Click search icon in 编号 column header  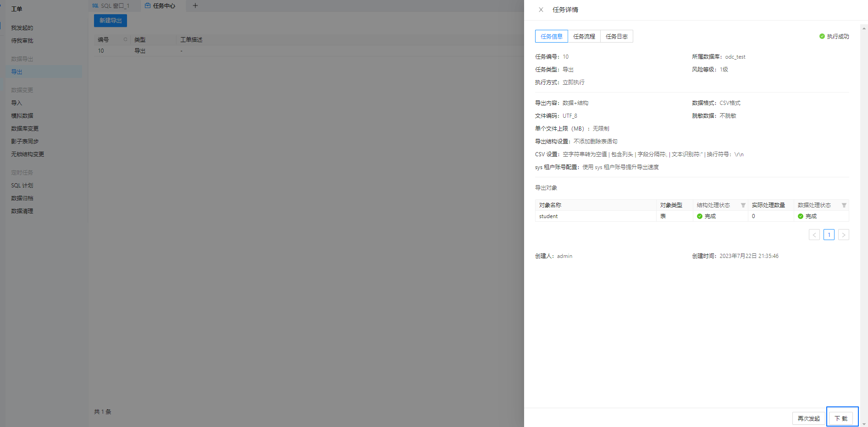point(125,39)
